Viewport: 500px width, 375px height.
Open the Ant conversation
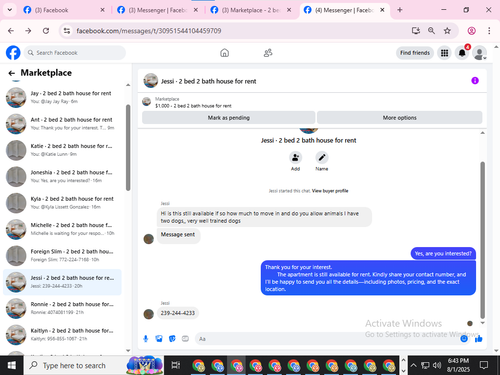63,124
